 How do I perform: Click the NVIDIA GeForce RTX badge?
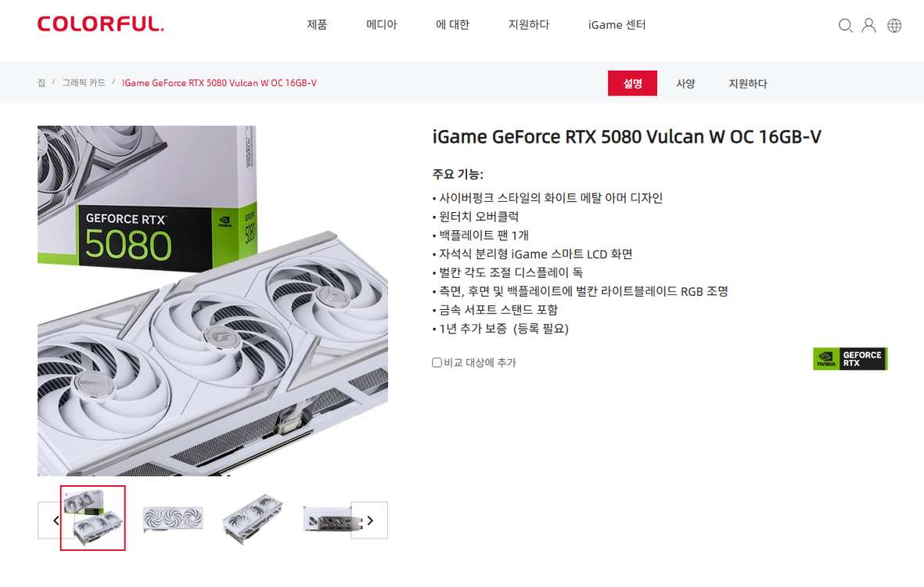point(850,358)
